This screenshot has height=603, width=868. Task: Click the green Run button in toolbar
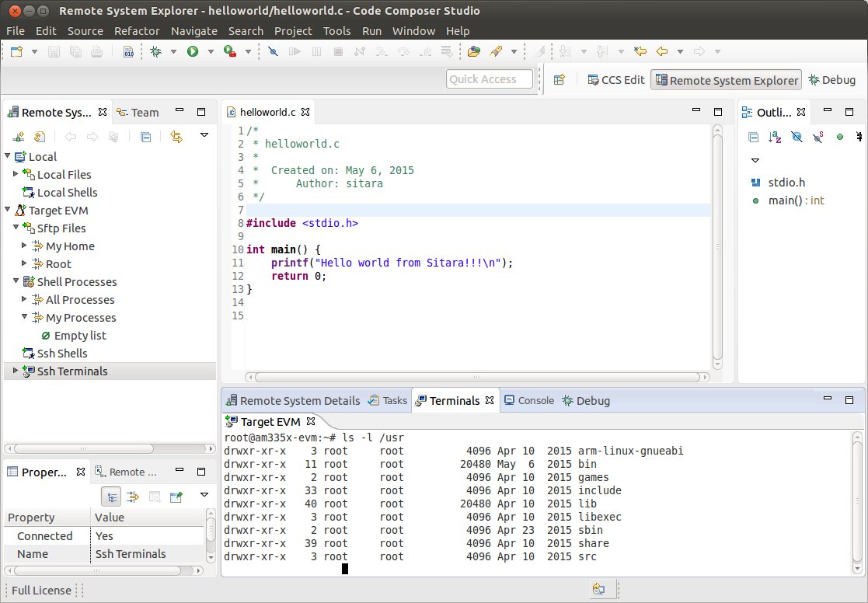[x=192, y=51]
